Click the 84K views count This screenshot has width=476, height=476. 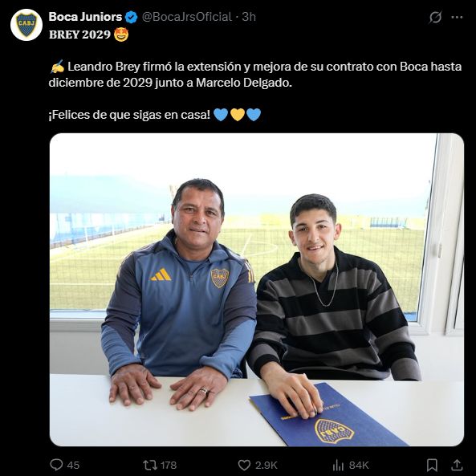click(x=359, y=465)
